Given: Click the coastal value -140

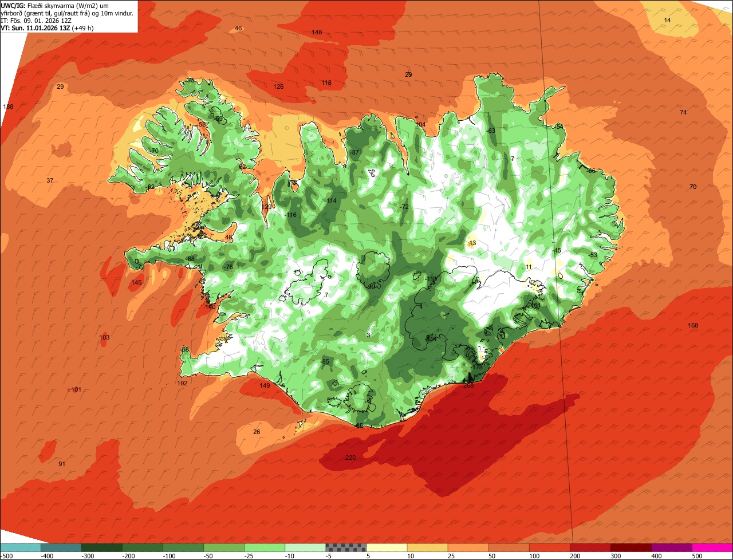Looking at the screenshot, I should point(210,307).
